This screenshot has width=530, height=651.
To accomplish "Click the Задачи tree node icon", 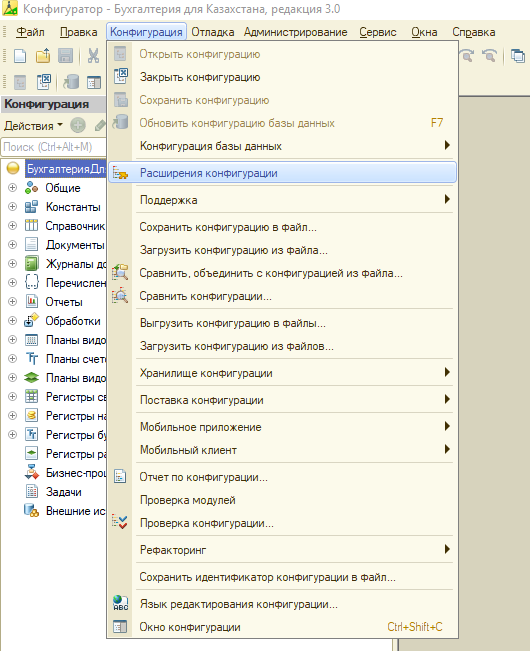I will point(32,492).
